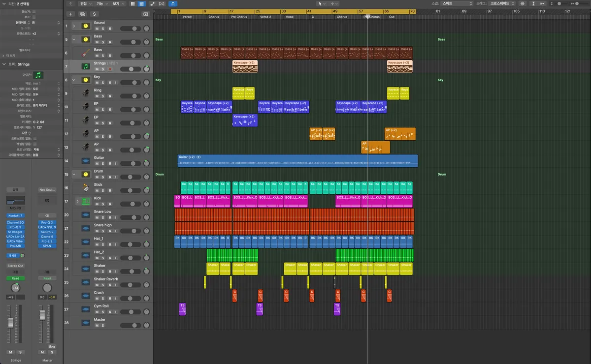Adjust the Strings channel volume fader
591x364 pixels.
(x=10, y=323)
